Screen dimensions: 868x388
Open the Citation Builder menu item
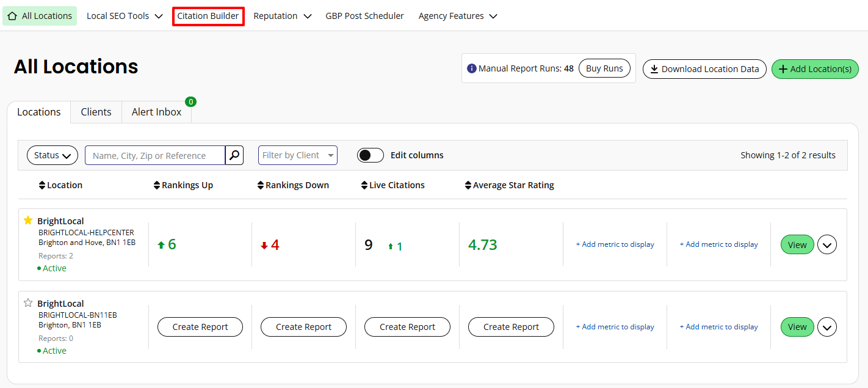208,16
